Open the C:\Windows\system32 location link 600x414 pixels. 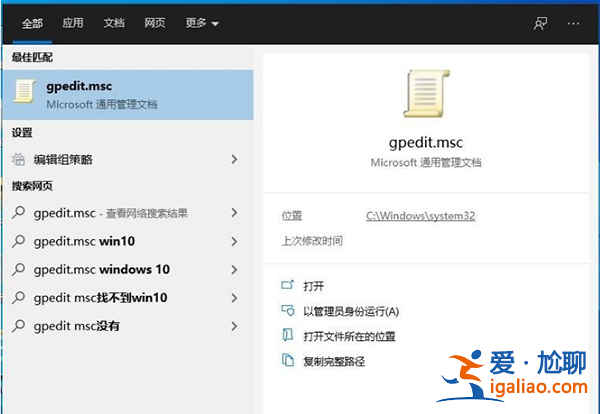(x=421, y=216)
